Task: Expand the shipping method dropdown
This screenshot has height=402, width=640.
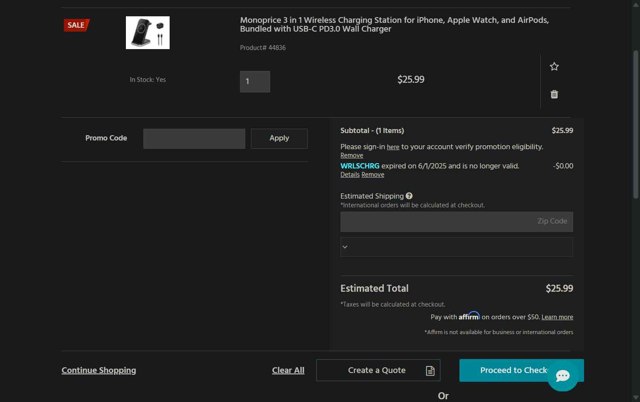Action: 456,247
